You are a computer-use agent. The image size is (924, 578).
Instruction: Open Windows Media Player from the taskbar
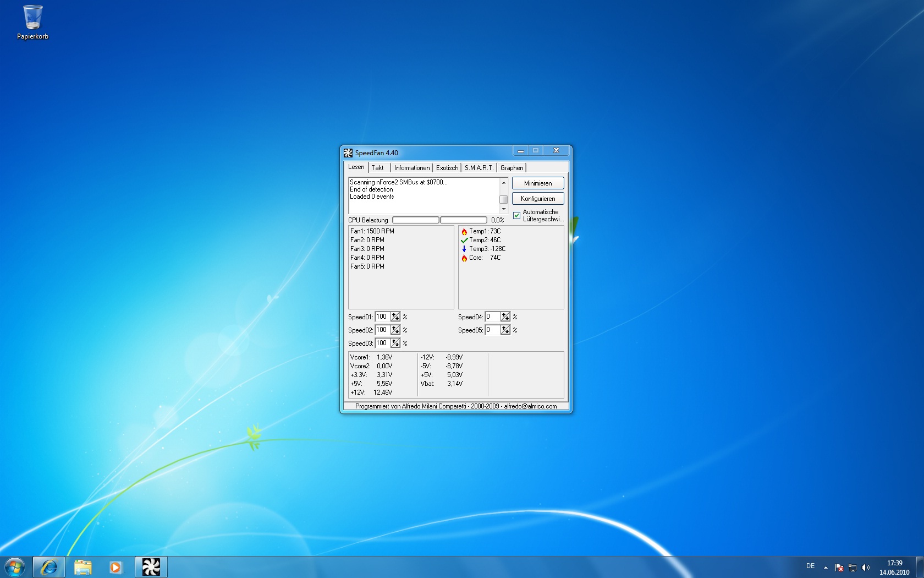(x=116, y=567)
